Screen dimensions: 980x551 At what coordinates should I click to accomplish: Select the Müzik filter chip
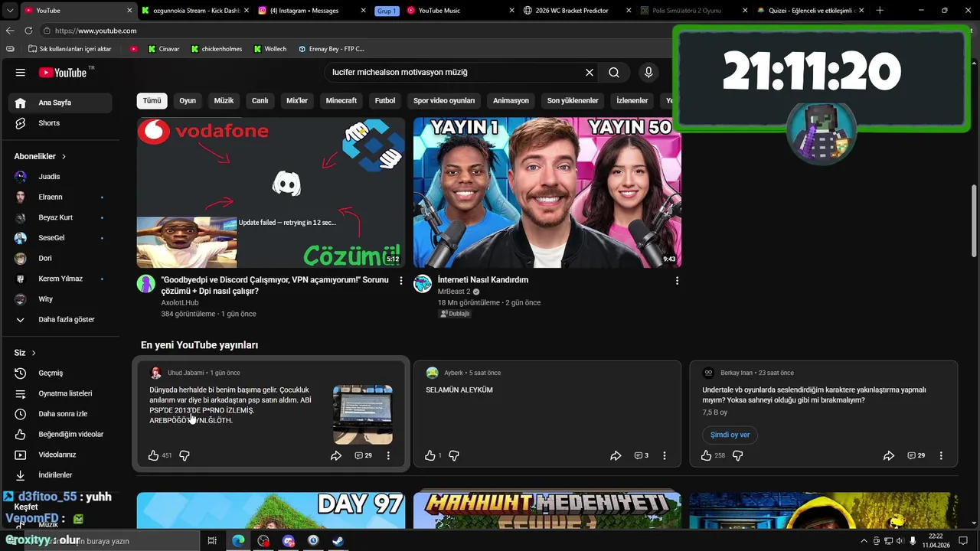coord(224,100)
